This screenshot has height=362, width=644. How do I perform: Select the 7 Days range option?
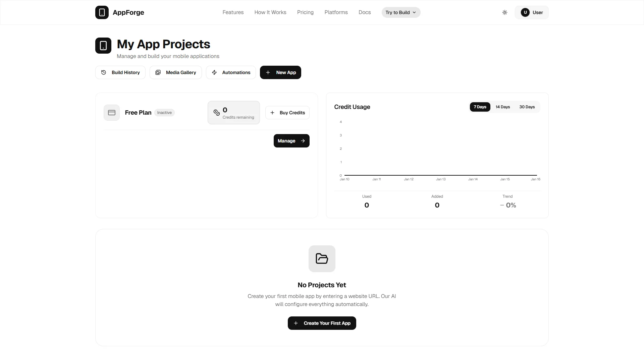click(480, 107)
